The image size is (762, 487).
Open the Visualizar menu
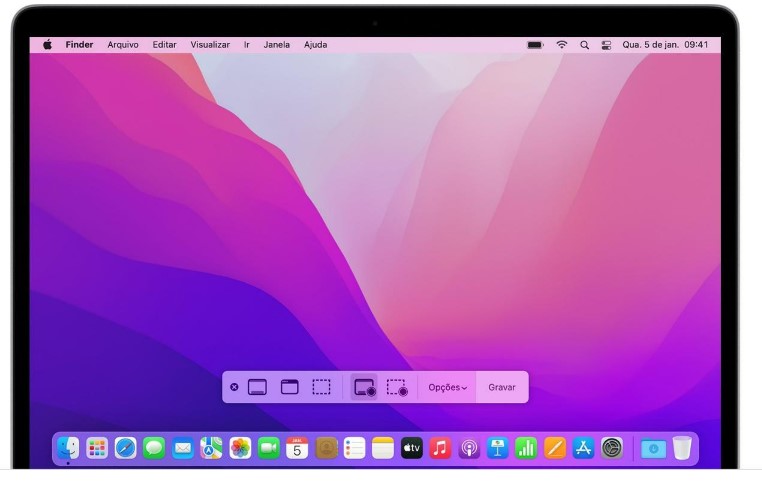click(210, 45)
